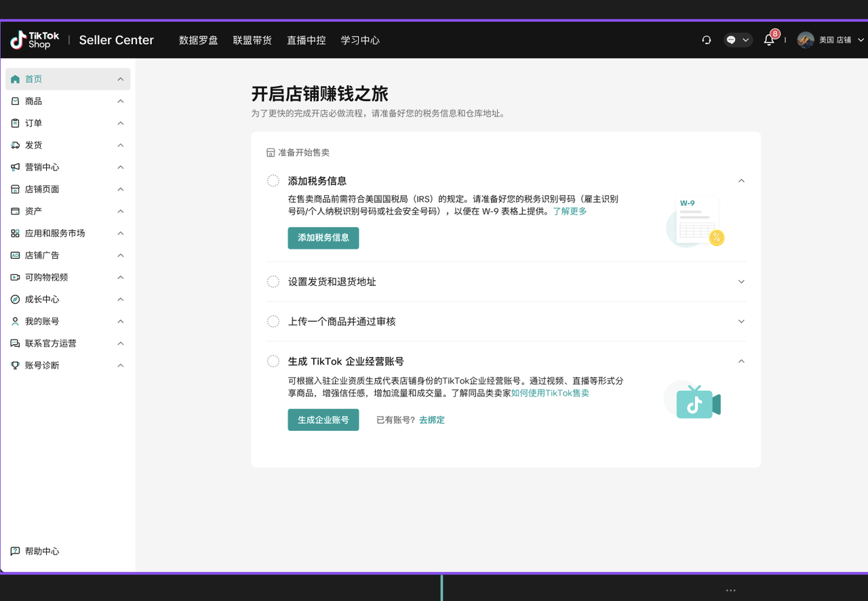
Task: Click the TikTok Shop logo
Action: tap(35, 40)
